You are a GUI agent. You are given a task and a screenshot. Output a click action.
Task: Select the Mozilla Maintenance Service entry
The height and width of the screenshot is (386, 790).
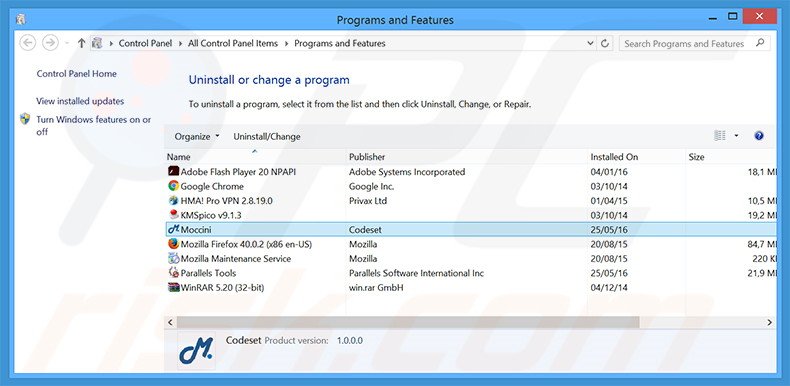pyautogui.click(x=471, y=259)
